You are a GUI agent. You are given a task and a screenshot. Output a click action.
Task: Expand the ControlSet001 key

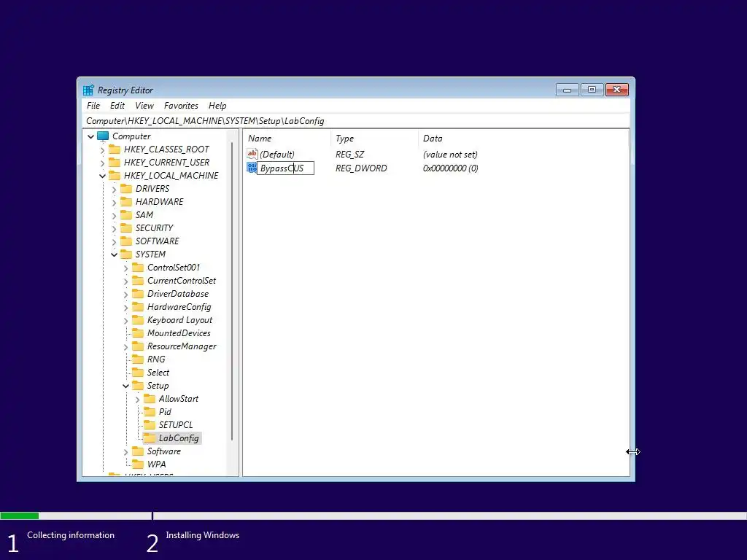click(125, 268)
